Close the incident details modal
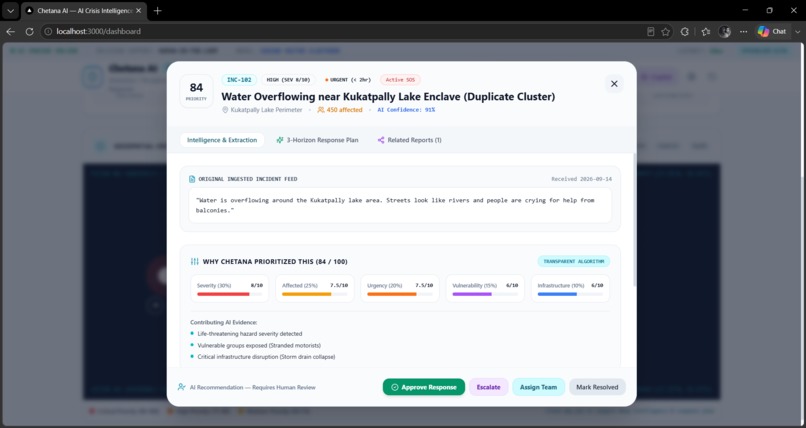 (614, 84)
